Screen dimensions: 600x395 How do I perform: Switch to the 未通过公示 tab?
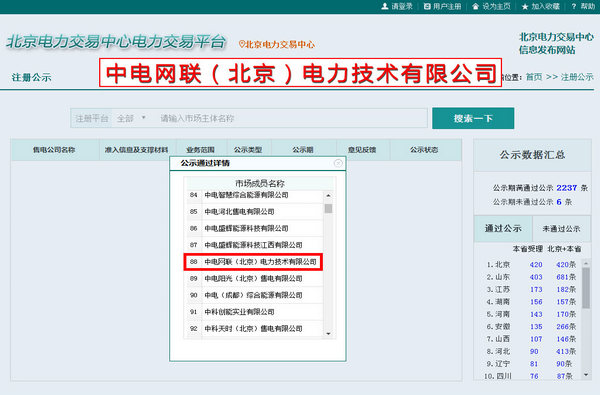click(x=561, y=229)
